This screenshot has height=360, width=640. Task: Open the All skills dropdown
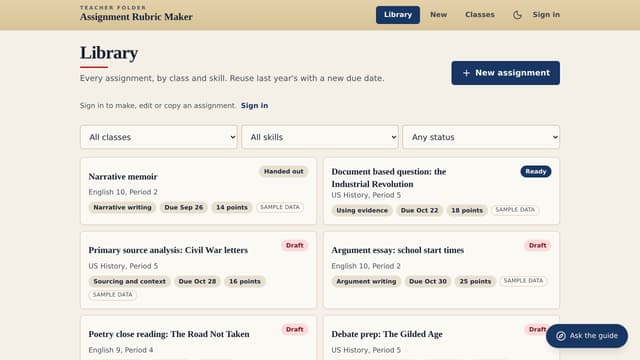click(x=320, y=137)
